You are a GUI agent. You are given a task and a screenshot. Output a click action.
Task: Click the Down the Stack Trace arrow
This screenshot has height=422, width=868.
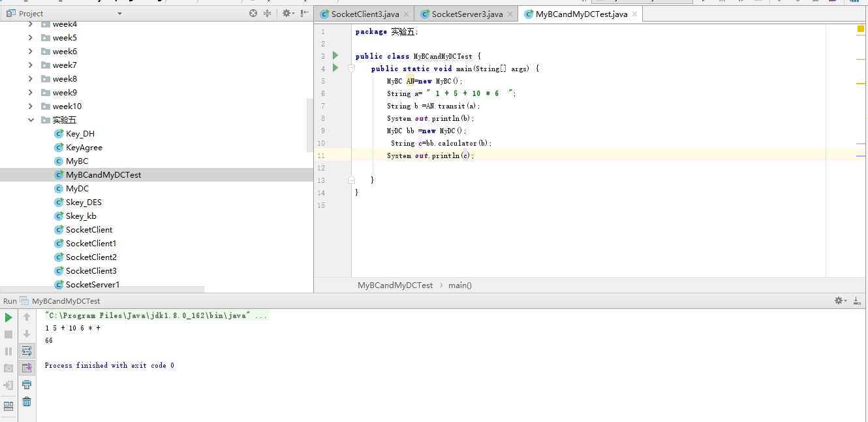click(27, 334)
